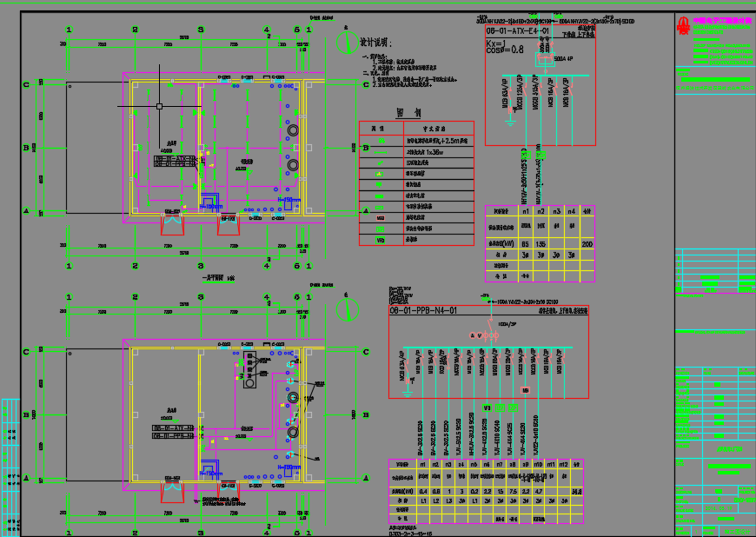Click axis bubble B left of the upper floor plan
756x537 pixels.
(x=26, y=148)
